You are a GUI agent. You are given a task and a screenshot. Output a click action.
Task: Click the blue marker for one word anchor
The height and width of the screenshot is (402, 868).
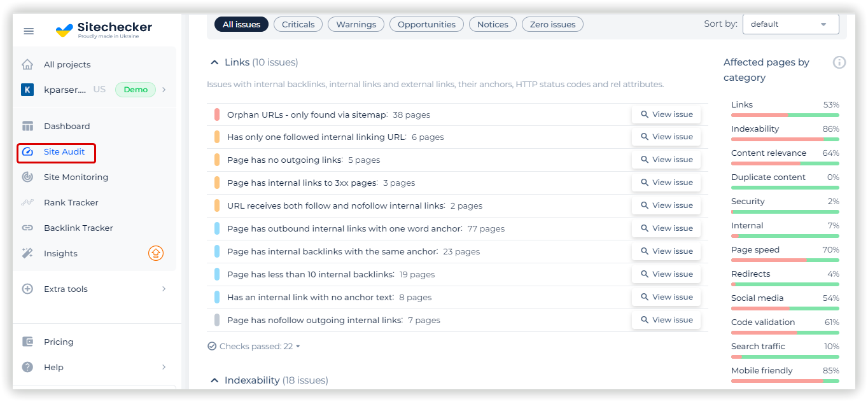(217, 229)
